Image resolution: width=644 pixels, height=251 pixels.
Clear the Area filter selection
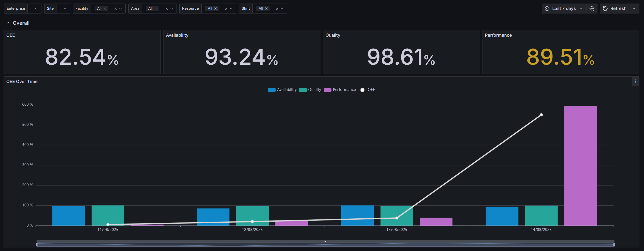click(x=167, y=9)
